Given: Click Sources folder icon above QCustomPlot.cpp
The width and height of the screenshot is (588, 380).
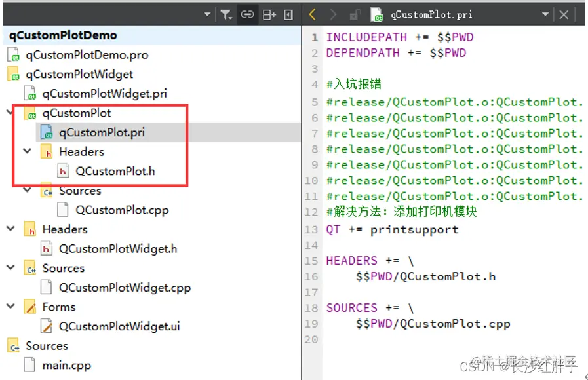Looking at the screenshot, I should tap(46, 191).
